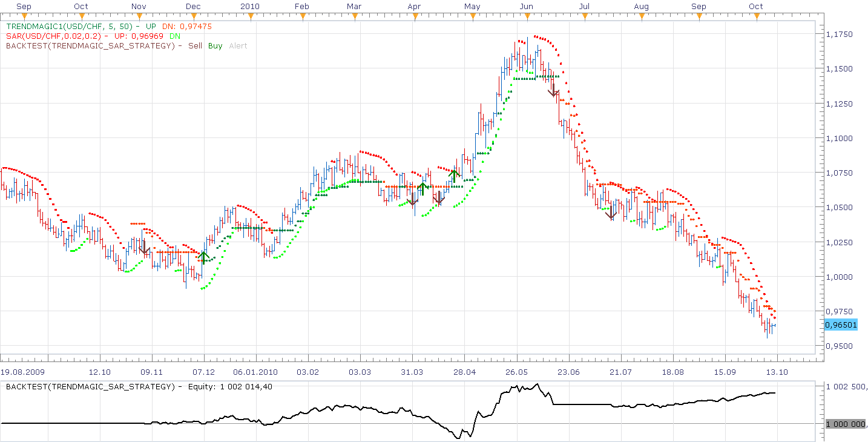This screenshot has width=868, height=442.
Task: Click the orange marker beneath Aug
Action: pos(641,16)
